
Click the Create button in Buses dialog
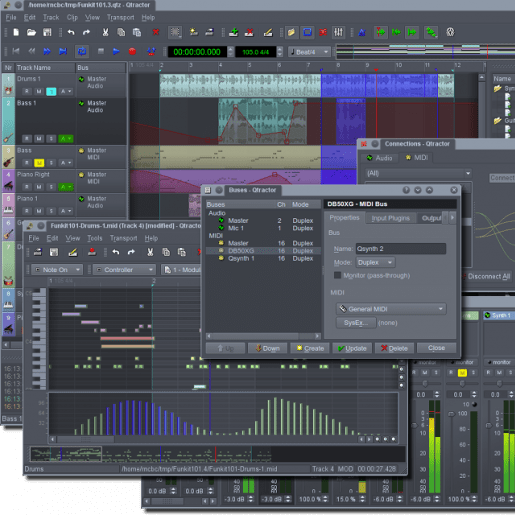pos(310,348)
